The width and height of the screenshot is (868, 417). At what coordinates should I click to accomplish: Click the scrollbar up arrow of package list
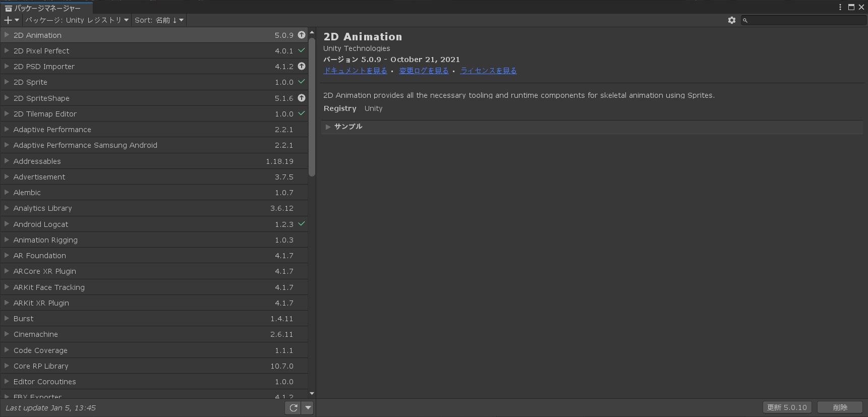coord(312,32)
